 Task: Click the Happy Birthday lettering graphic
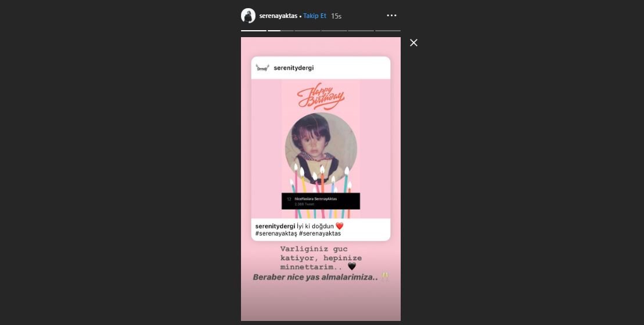321,96
